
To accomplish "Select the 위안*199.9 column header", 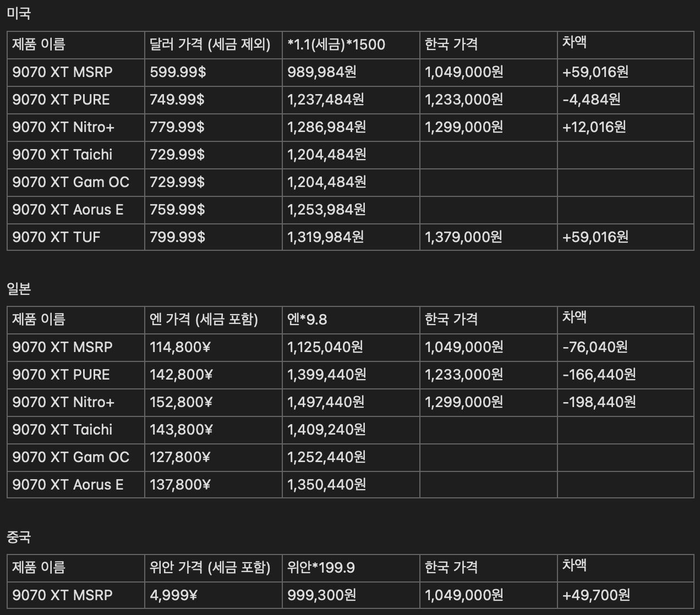I will [321, 568].
